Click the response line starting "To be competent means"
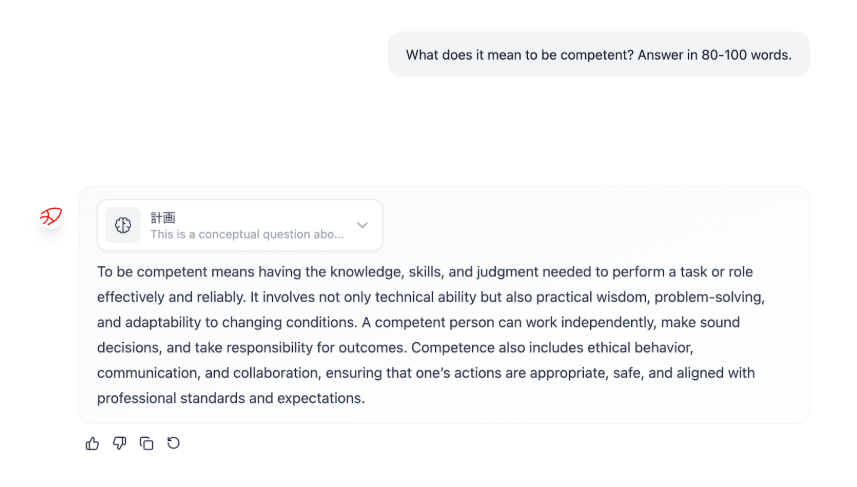Viewport: 857px width, 487px height. (425, 272)
